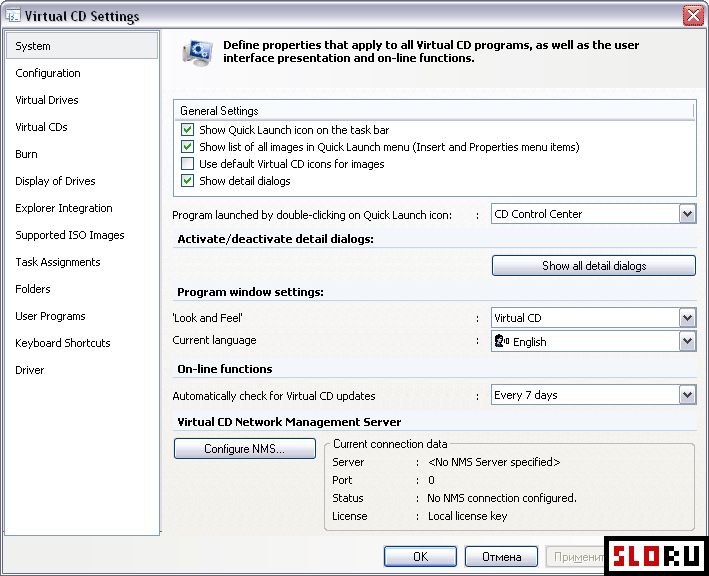The height and width of the screenshot is (576, 709).
Task: Select the System category in sidebar
Action: click(x=82, y=46)
